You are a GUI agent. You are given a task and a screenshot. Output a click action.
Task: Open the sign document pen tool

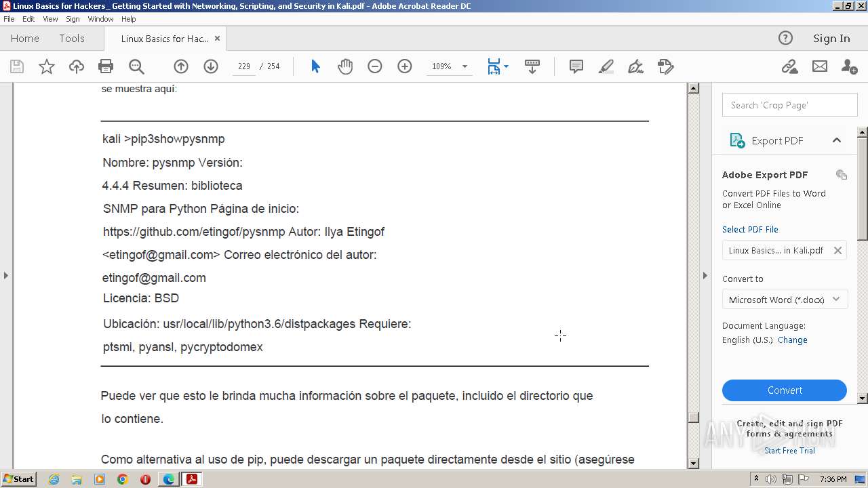point(635,66)
